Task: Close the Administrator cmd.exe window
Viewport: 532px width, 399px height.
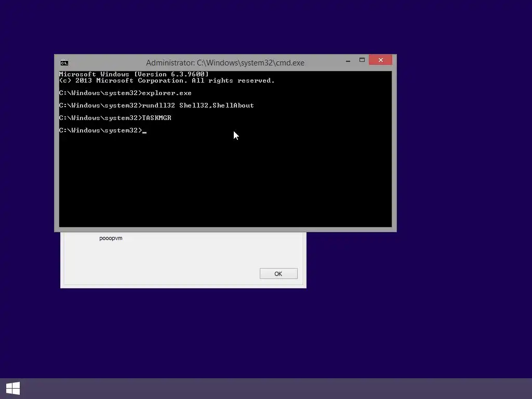Action: coord(380,60)
